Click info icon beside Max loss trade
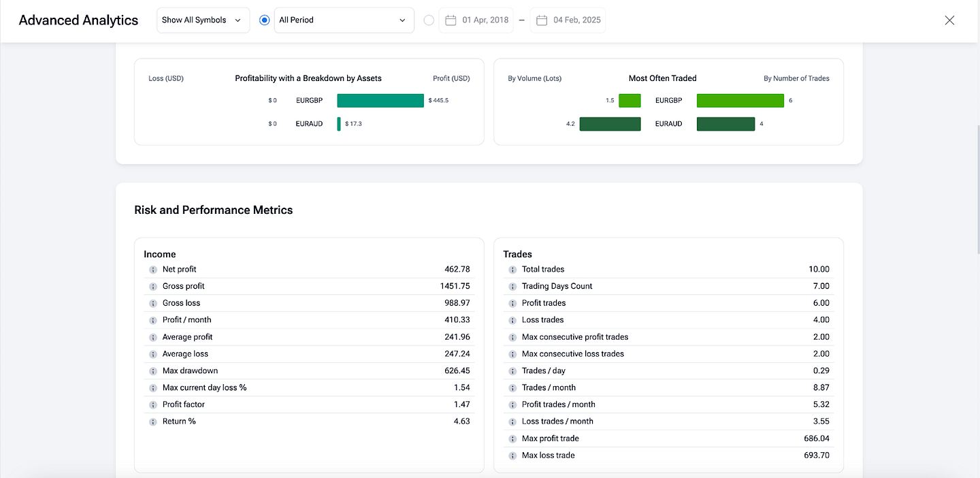Viewport: 980px width, 478px height. coord(512,456)
